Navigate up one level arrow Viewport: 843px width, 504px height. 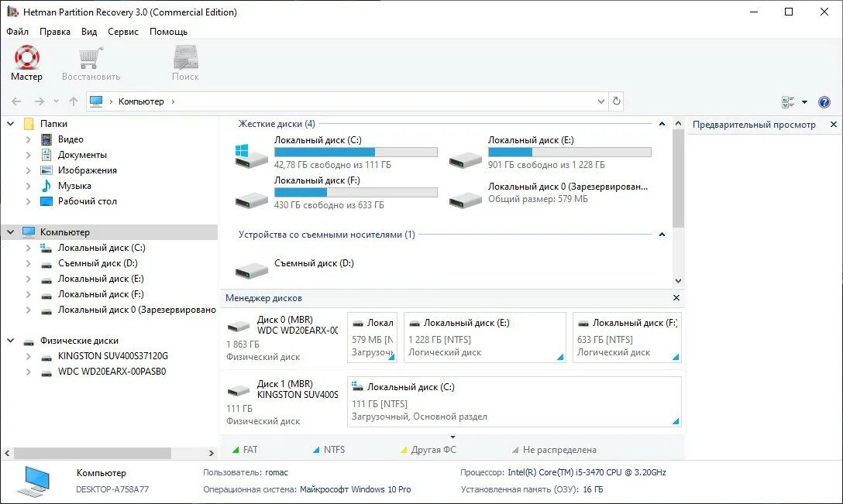click(74, 101)
